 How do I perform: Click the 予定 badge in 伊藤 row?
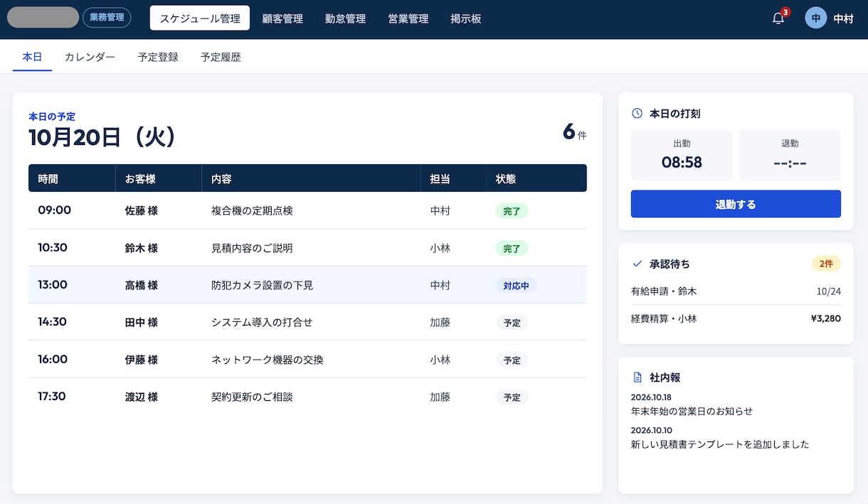coord(512,360)
